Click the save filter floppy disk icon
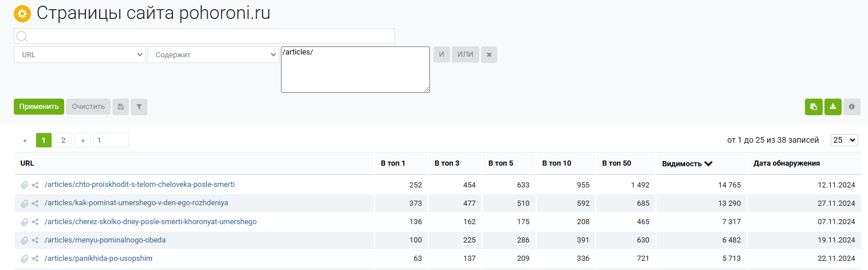Viewport: 868px width, 270px height. click(120, 107)
